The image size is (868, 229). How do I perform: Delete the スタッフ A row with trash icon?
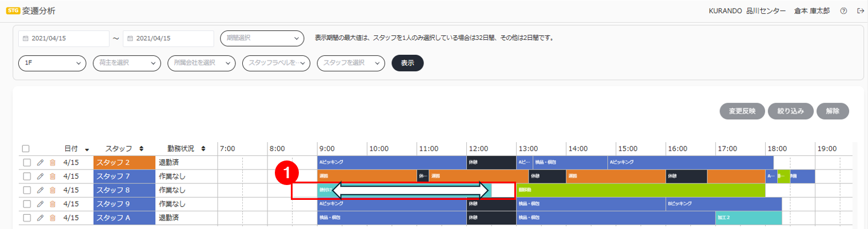(53, 218)
